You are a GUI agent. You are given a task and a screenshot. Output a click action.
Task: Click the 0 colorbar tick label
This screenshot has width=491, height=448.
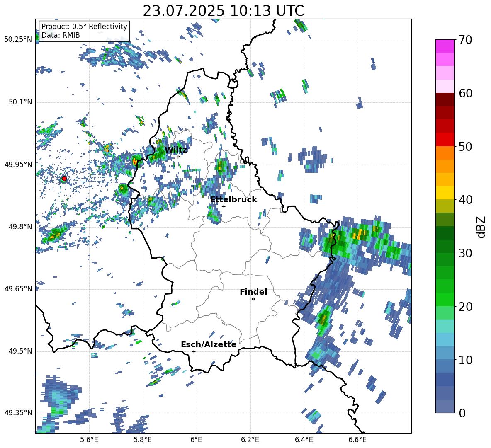tap(462, 413)
